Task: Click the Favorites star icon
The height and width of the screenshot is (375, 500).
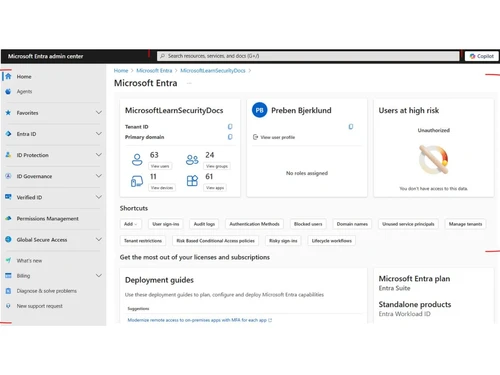Action: [x=8, y=113]
